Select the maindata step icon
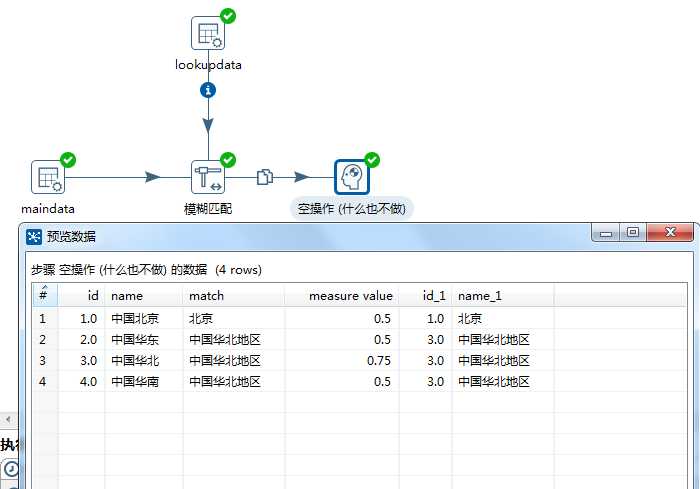This screenshot has width=700, height=489. point(48,177)
